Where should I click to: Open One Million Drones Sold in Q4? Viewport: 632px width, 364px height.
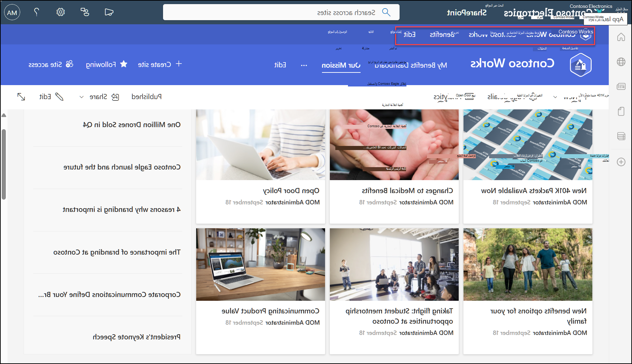click(x=132, y=125)
